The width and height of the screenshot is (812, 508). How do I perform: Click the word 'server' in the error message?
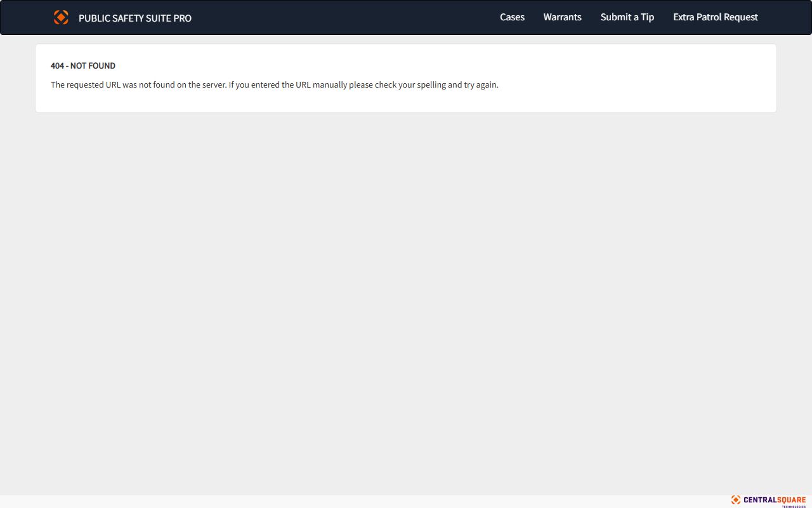click(214, 84)
